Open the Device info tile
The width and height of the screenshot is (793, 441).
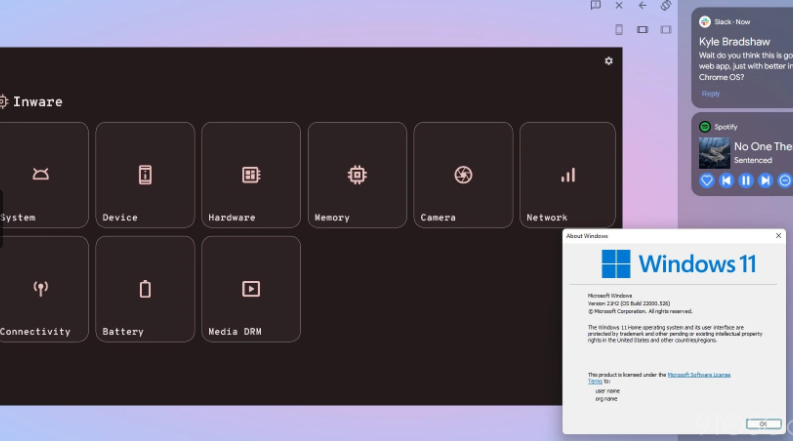(145, 177)
